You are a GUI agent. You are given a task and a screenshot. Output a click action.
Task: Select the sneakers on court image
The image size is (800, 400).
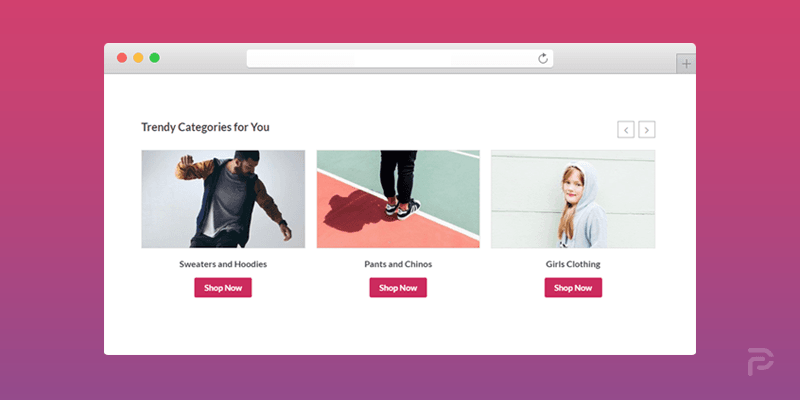point(398,199)
